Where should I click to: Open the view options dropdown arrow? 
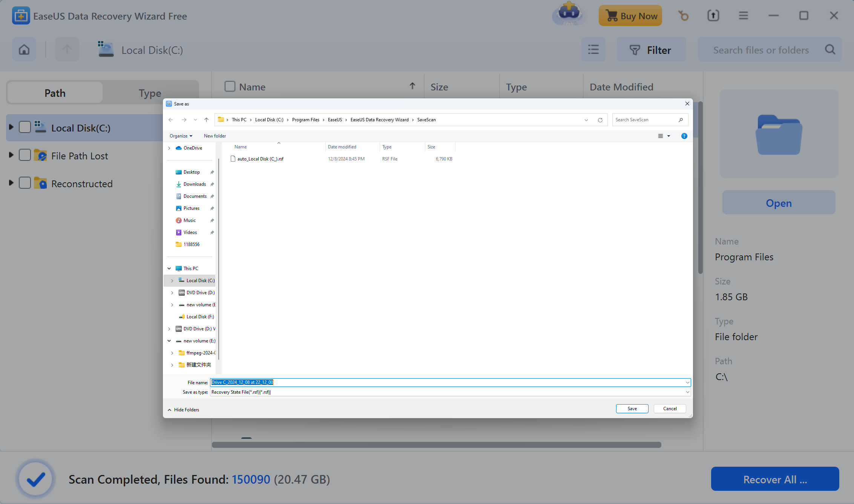669,136
